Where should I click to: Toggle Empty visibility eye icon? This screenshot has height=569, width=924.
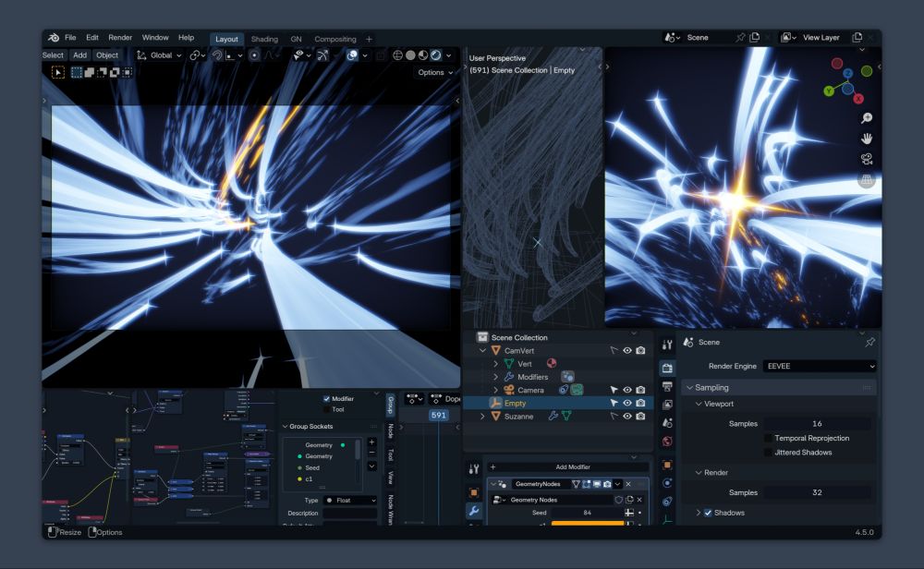(627, 403)
